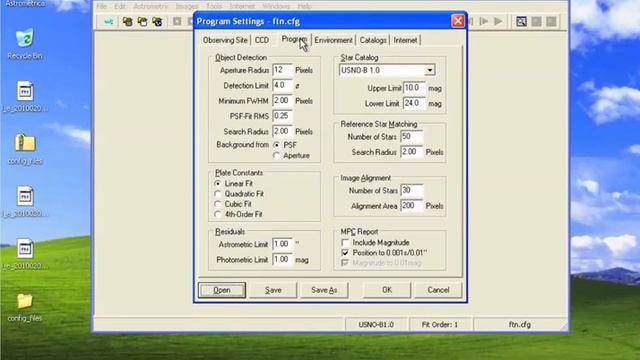Click the PSF-Fit RMS input field
Viewport: 640px width, 360px height.
pos(282,116)
